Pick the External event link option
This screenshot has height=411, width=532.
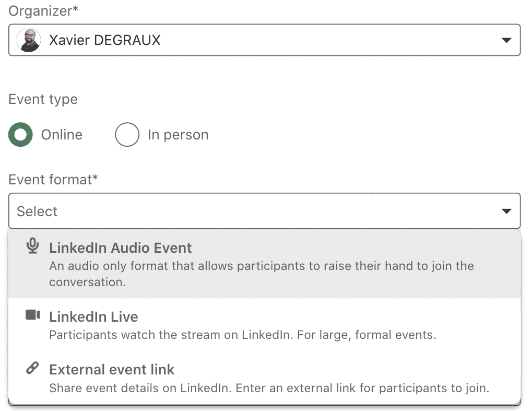(112, 370)
